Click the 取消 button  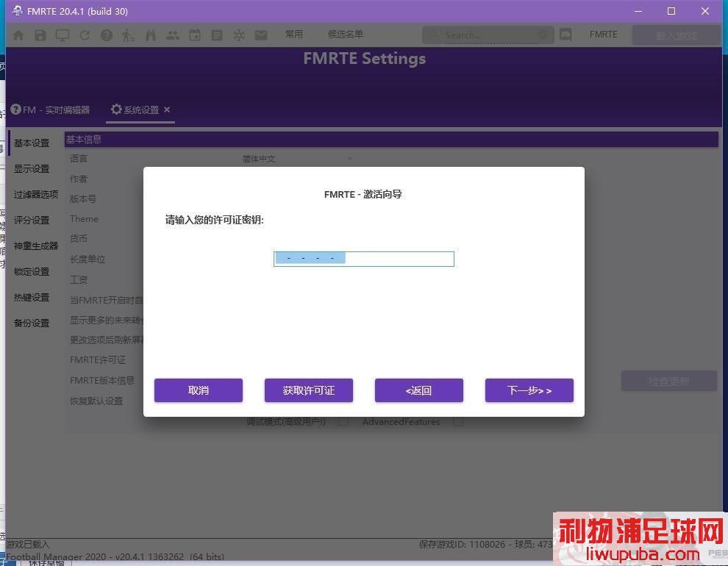click(199, 390)
